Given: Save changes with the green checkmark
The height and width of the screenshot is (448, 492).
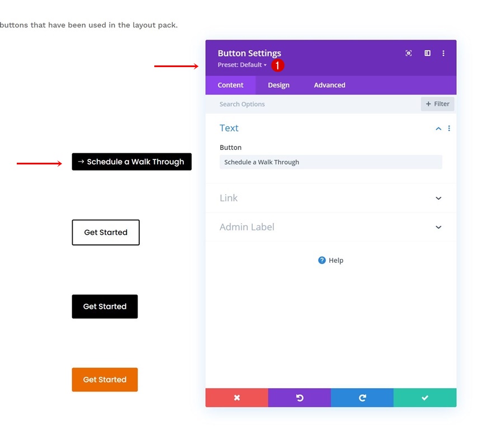Looking at the screenshot, I should (x=425, y=398).
